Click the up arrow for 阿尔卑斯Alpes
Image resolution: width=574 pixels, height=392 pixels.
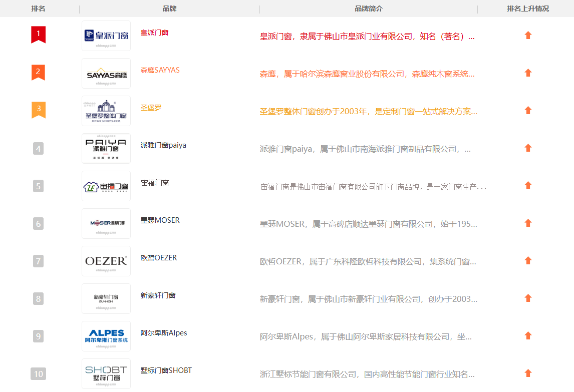(x=528, y=335)
